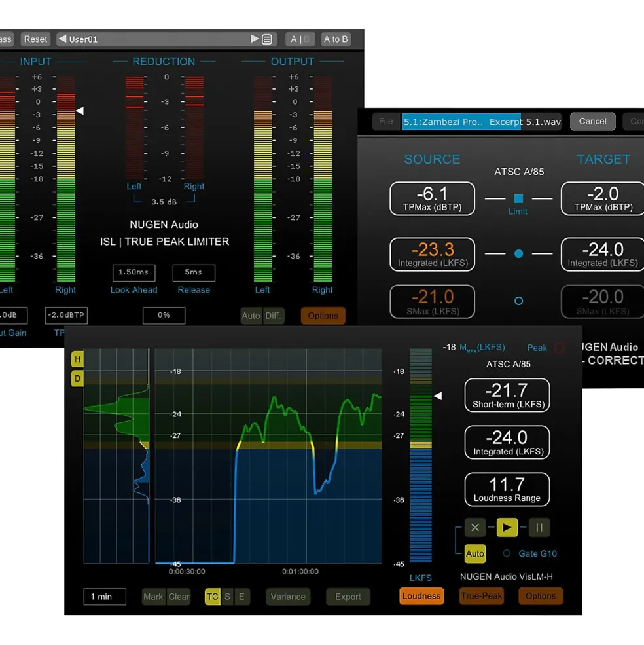Click the X reset meter icon
The width and height of the screenshot is (644, 645).
[x=475, y=527]
